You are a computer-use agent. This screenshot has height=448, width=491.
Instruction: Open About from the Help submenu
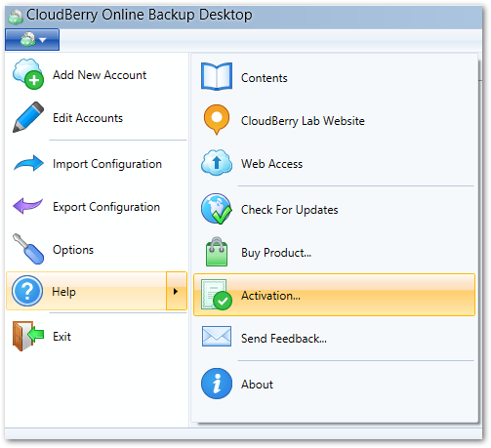click(x=335, y=384)
